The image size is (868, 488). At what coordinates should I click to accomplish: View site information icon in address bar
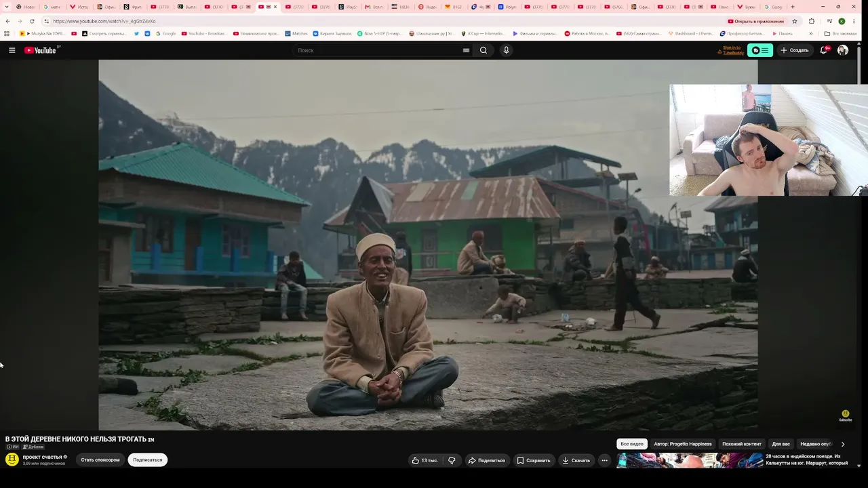pos(46,21)
